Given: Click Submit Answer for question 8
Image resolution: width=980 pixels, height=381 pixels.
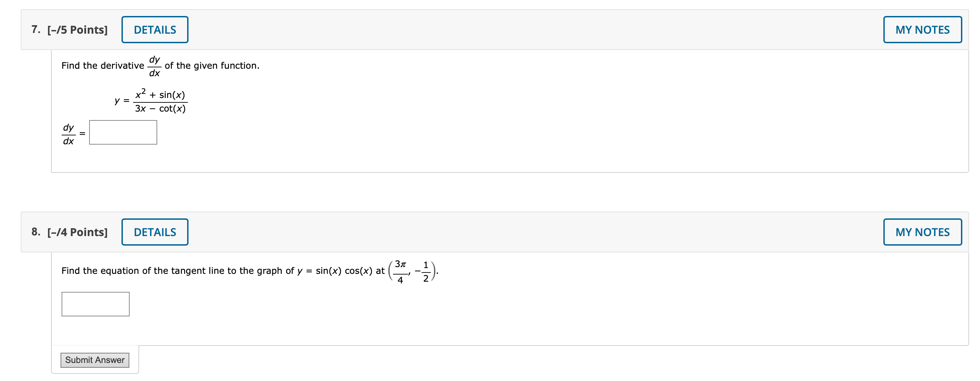Looking at the screenshot, I should (95, 360).
